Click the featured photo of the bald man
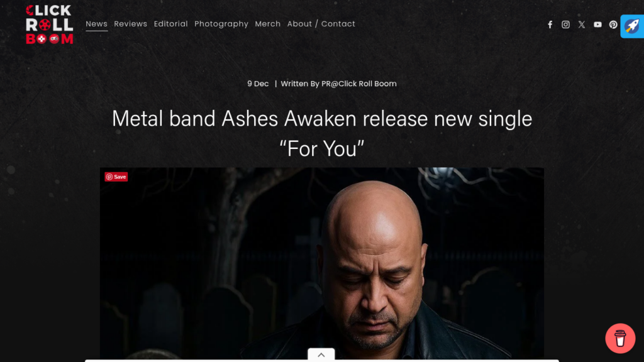644x362 pixels. (x=322, y=263)
